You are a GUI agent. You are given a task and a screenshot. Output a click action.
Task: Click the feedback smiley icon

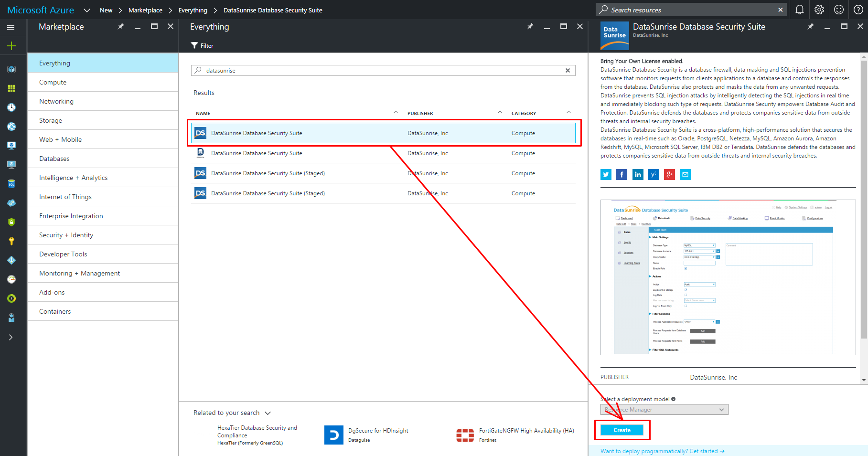click(839, 10)
